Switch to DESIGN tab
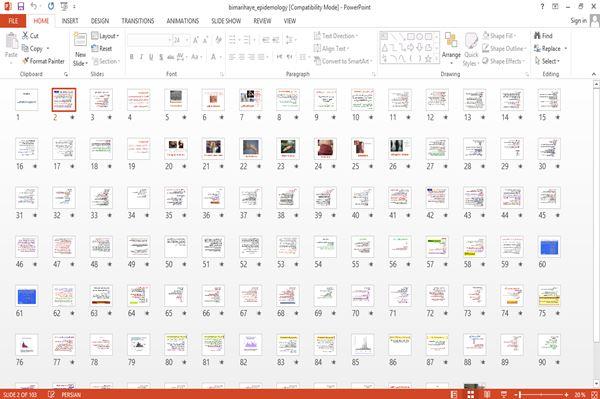Screen dimensions: 600x399 pyautogui.click(x=100, y=21)
